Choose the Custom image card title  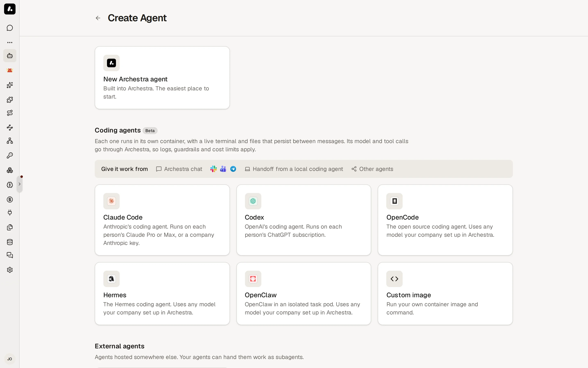point(409,295)
